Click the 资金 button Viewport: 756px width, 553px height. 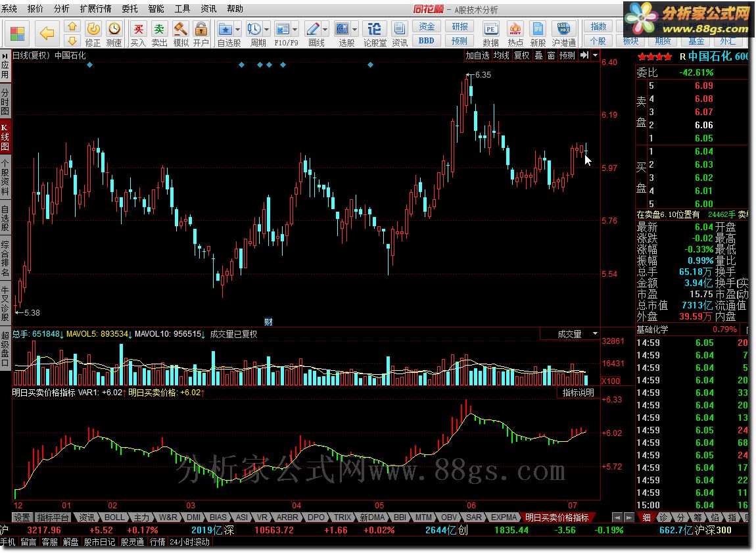[426, 26]
